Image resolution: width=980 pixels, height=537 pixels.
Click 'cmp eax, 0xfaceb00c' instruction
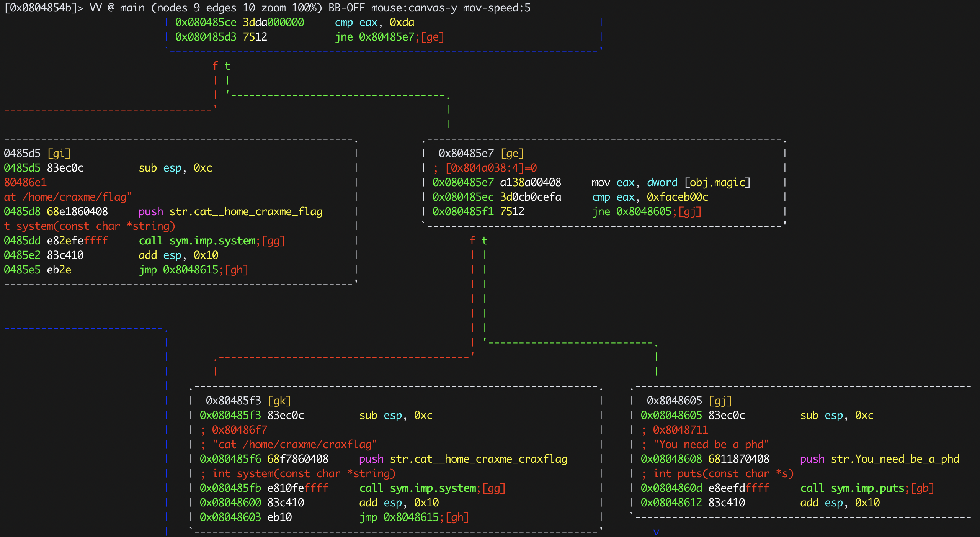[x=650, y=197]
